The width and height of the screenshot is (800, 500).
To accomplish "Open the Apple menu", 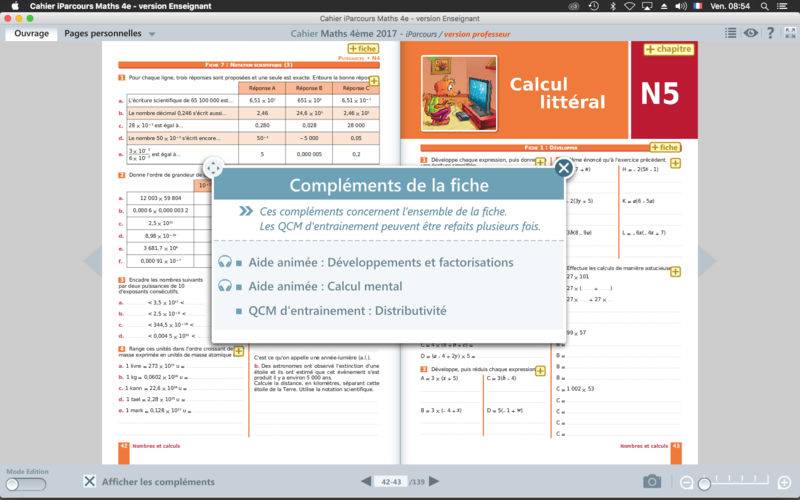I will [x=14, y=6].
